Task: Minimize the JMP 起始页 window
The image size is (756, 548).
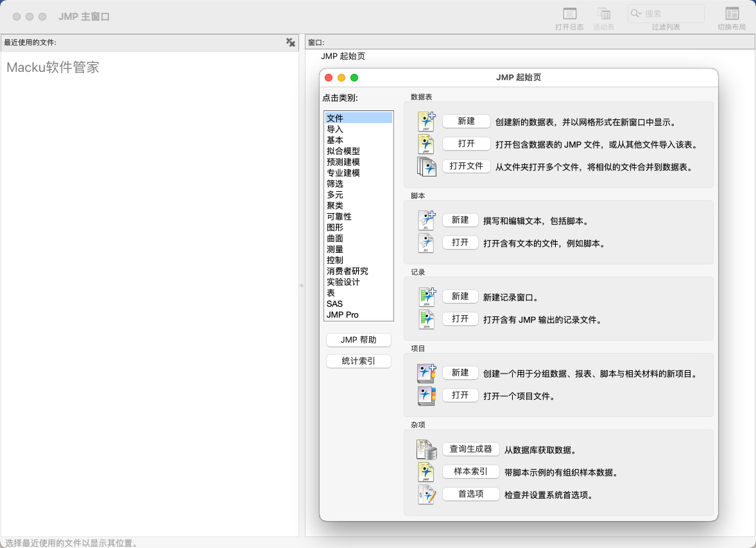Action: pyautogui.click(x=341, y=78)
